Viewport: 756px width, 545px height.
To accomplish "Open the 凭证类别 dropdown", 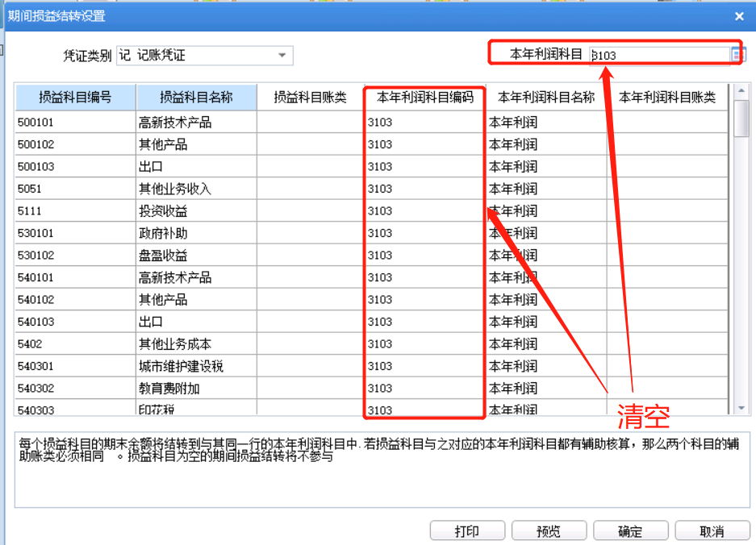I will (x=282, y=56).
